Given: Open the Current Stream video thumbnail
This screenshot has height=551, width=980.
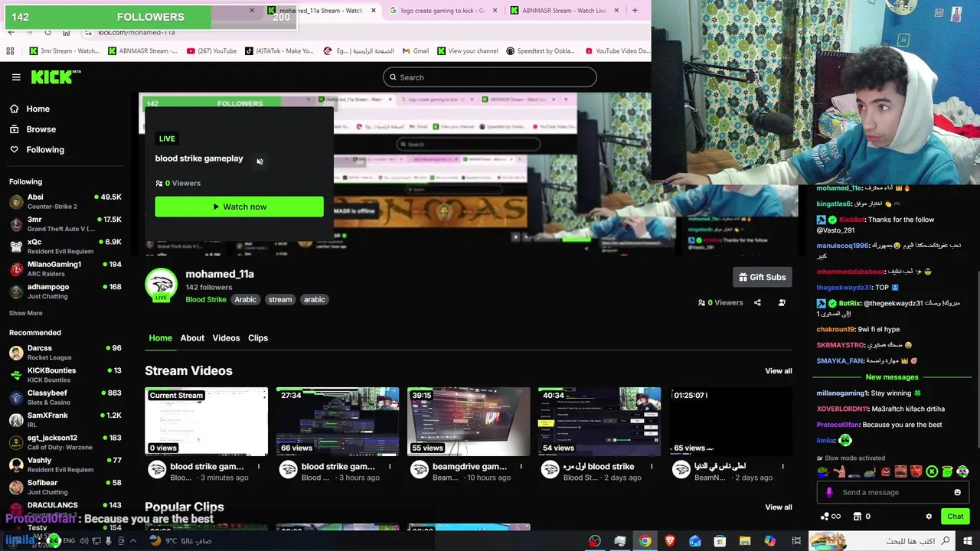Looking at the screenshot, I should click(x=206, y=422).
